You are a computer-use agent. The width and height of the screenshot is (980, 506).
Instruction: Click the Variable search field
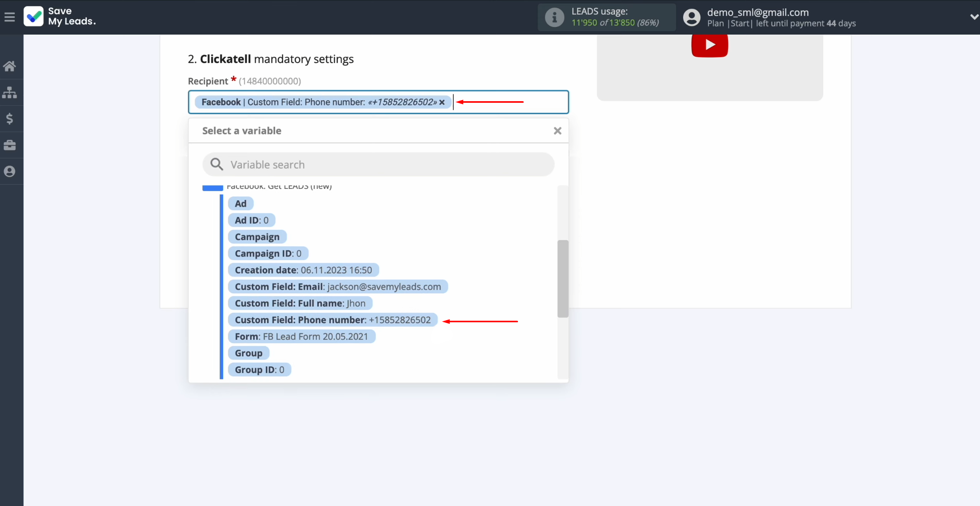(378, 165)
